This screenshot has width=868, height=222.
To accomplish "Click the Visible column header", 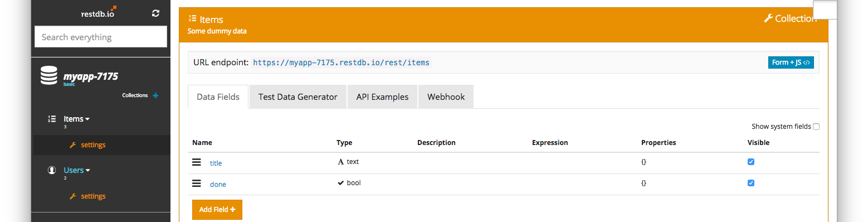I will [758, 143].
